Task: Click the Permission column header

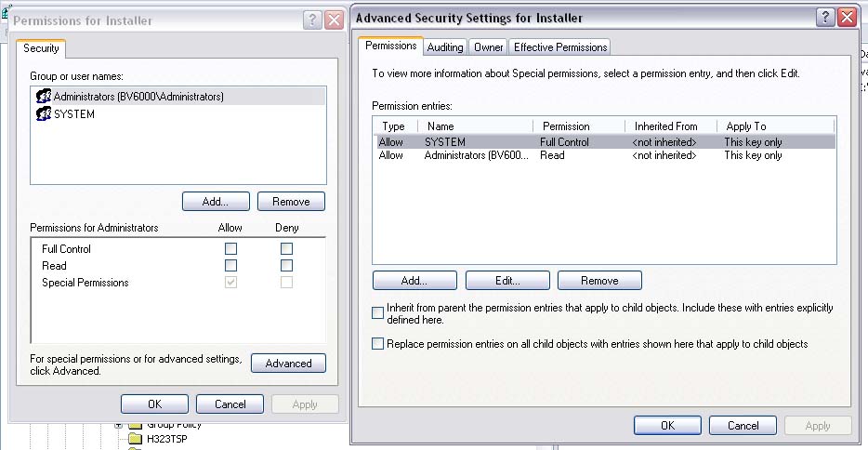Action: [579, 126]
